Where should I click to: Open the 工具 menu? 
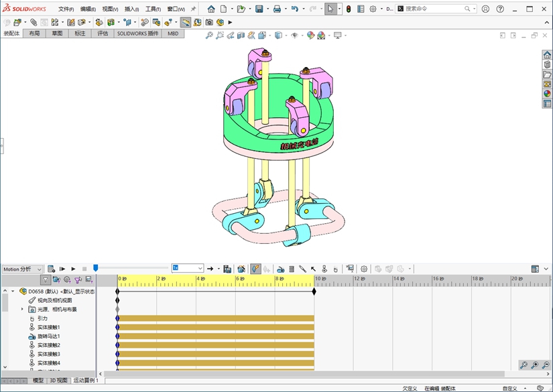pos(153,9)
